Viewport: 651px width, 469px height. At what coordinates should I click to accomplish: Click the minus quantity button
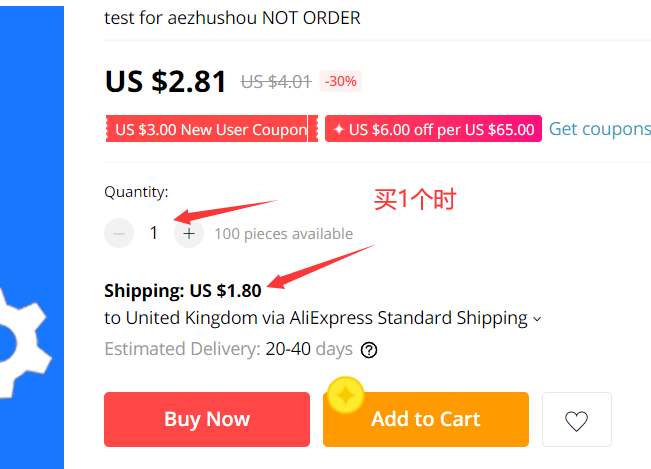tap(118, 233)
